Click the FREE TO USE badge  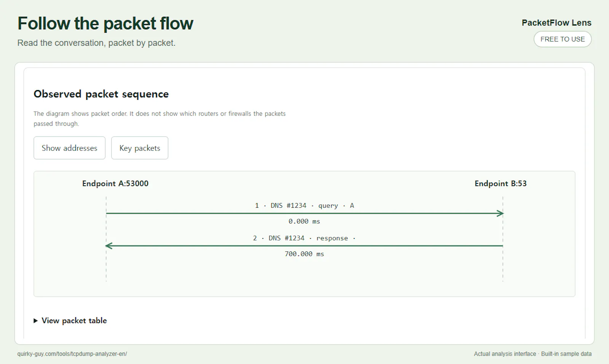pos(563,39)
